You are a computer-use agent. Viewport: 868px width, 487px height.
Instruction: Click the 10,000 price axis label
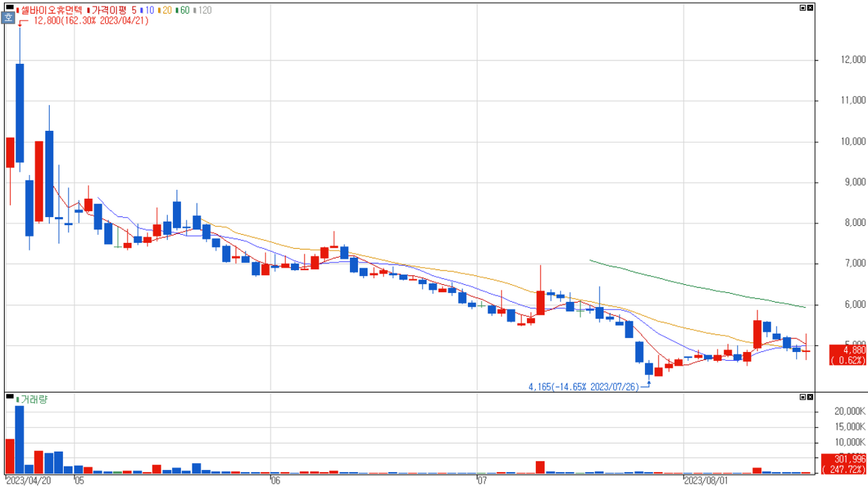[x=853, y=142]
